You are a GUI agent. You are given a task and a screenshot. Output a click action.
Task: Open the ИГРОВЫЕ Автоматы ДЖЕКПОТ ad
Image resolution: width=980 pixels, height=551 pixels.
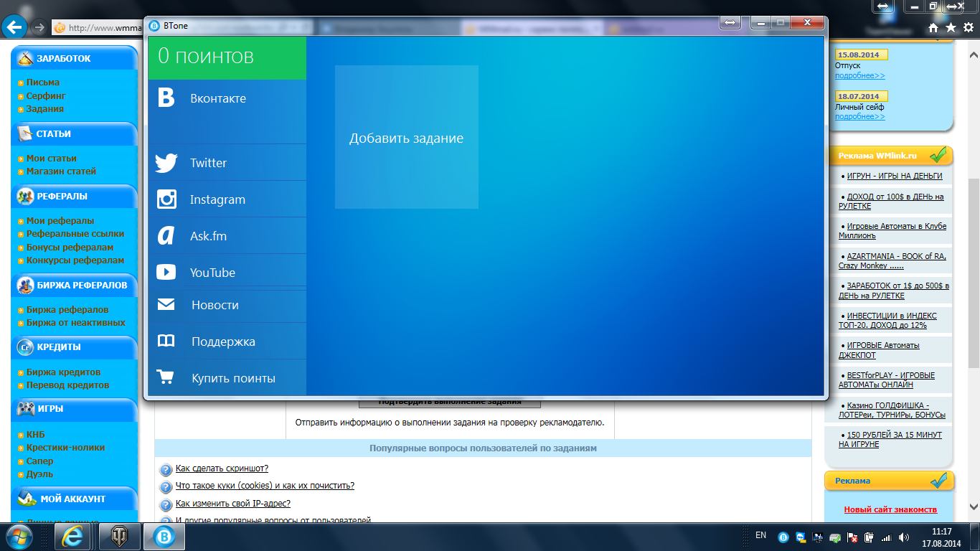[x=879, y=350]
